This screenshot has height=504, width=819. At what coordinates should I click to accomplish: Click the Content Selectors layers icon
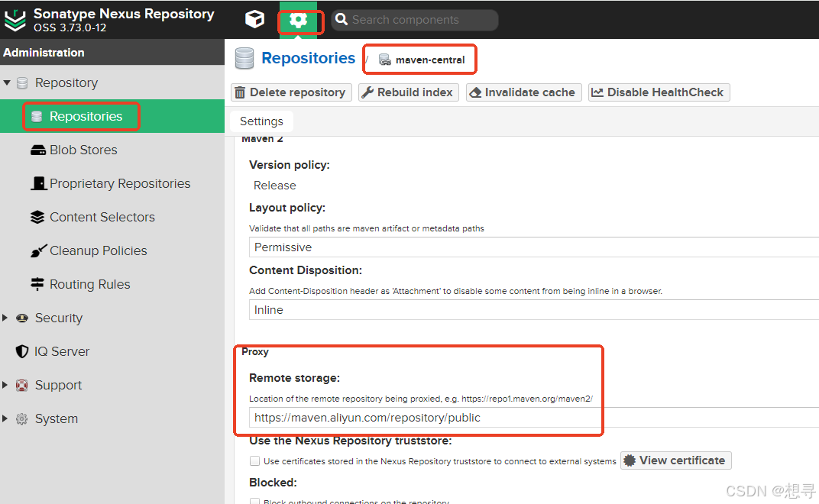point(37,217)
